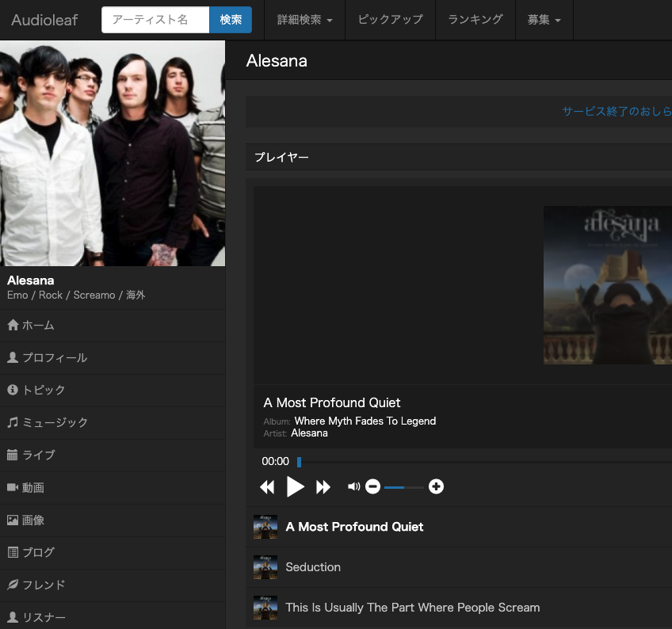Screen dimensions: 672x629
Task: Open the ホーム sidebar item
Action: pos(113,326)
